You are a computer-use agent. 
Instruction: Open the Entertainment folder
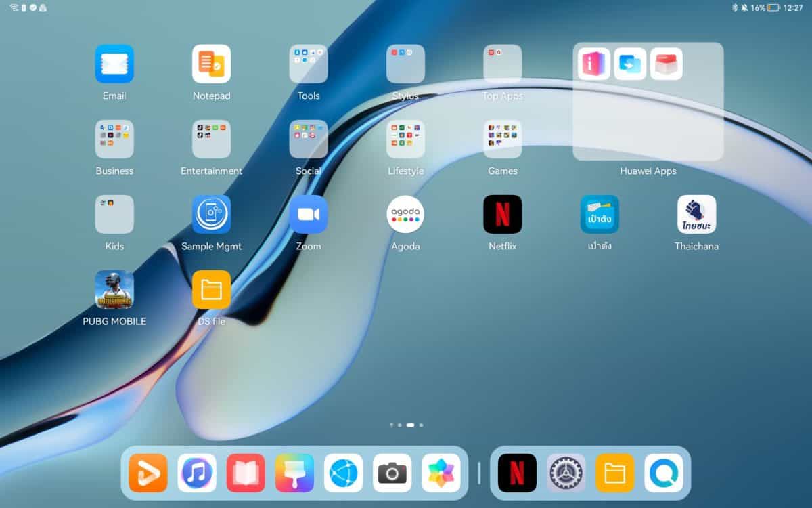(x=211, y=139)
